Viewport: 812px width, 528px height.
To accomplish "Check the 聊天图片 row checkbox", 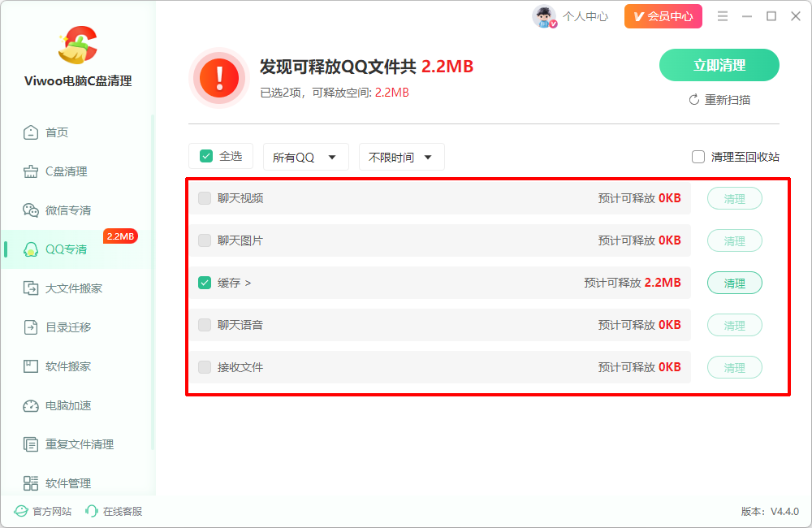I will [205, 240].
